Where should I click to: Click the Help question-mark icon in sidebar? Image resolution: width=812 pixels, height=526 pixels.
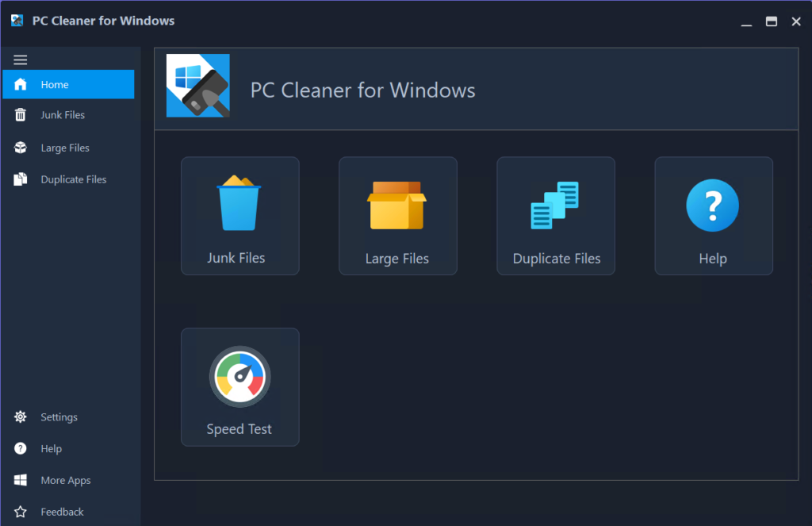point(19,448)
